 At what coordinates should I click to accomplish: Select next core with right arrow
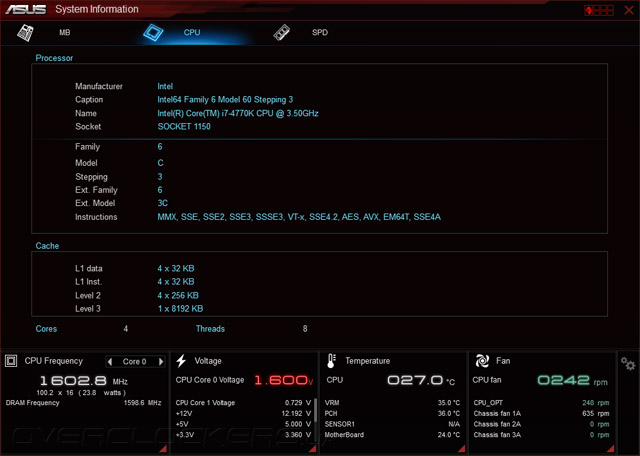[x=161, y=361]
